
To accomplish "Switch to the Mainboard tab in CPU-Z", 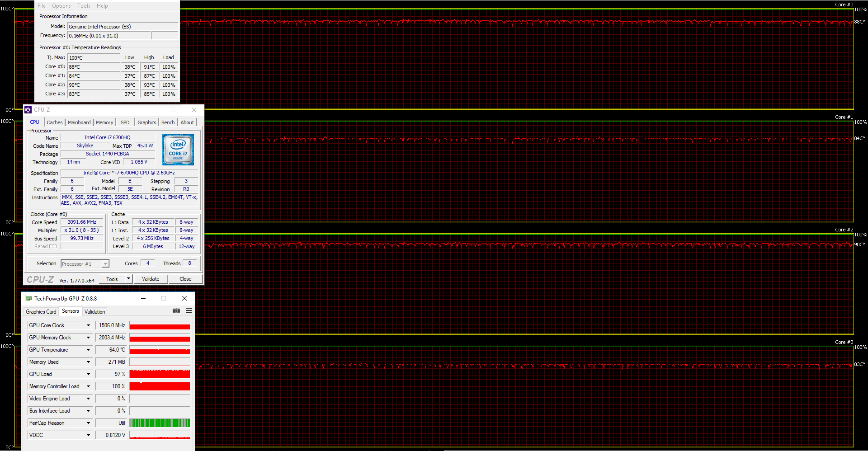I will click(x=79, y=122).
